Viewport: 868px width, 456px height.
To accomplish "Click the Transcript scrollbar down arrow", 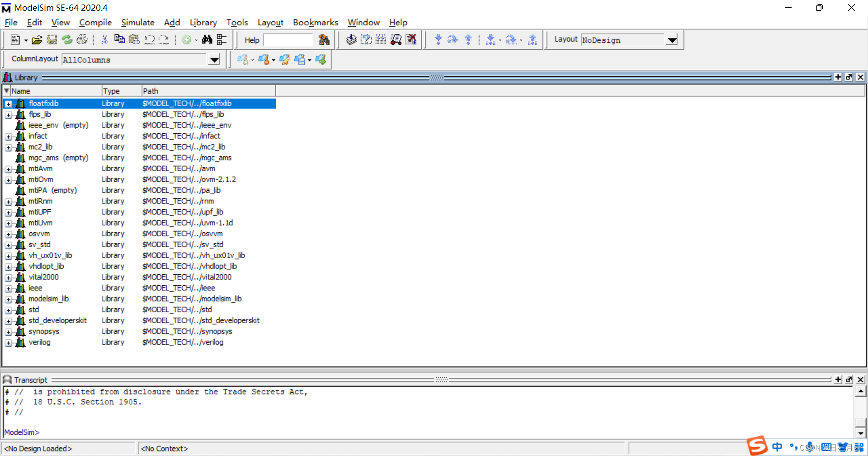I will click(x=860, y=432).
